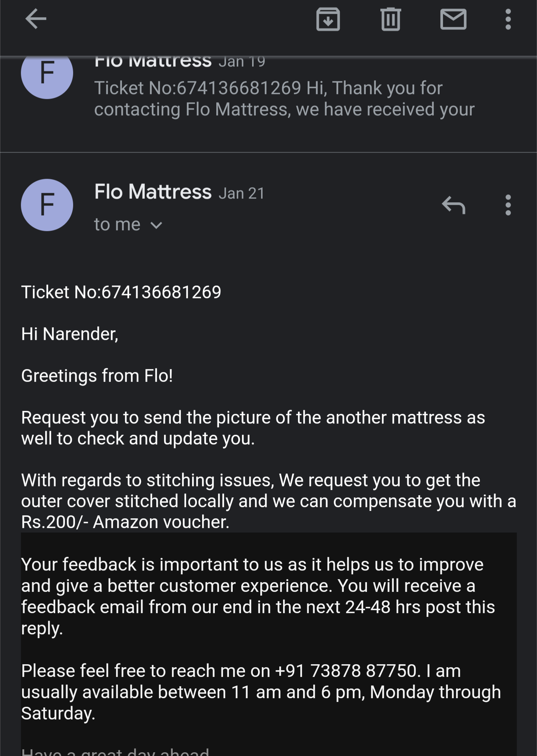Mark conversation as unread with envelope icon
The image size is (537, 756).
click(453, 19)
